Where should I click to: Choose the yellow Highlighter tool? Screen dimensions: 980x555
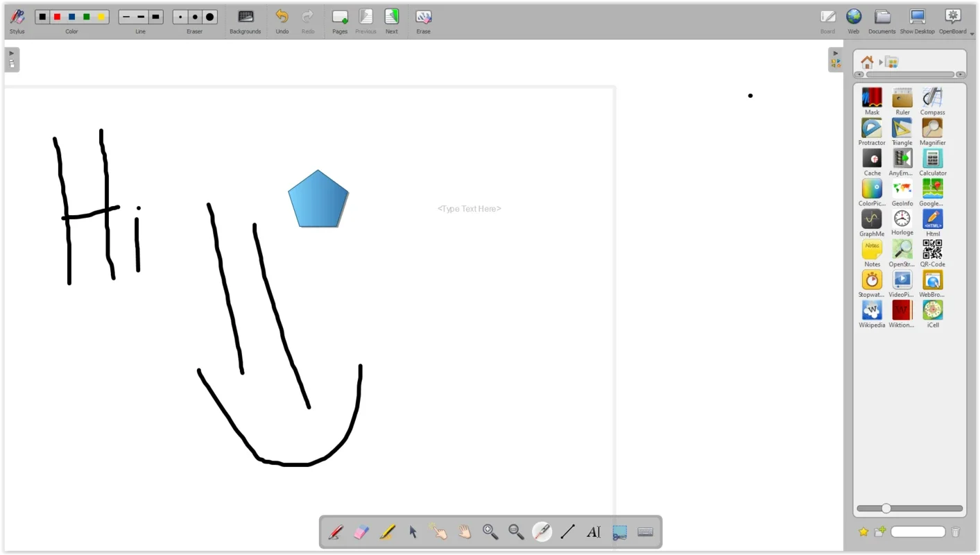[x=387, y=532]
